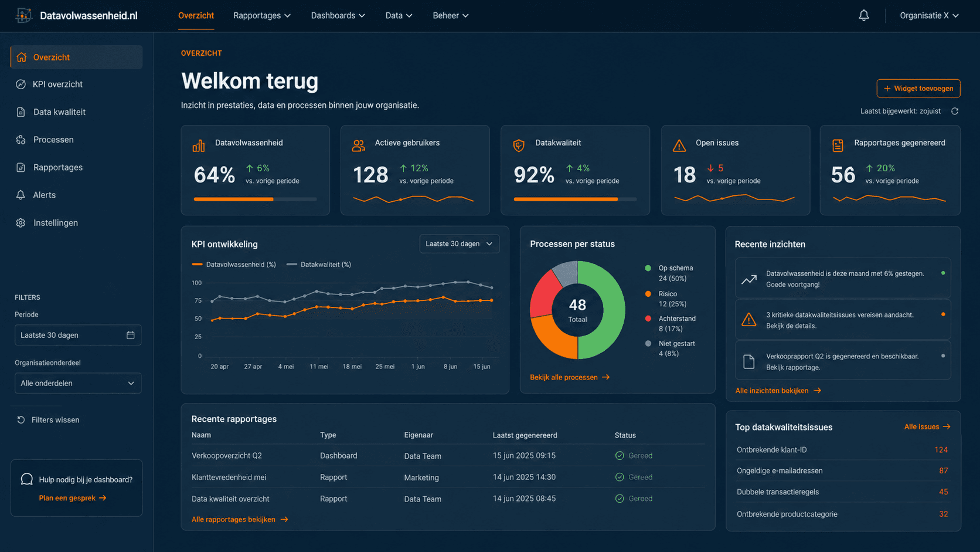Click the Achterstand red legend dot
The width and height of the screenshot is (980, 552).
click(648, 319)
